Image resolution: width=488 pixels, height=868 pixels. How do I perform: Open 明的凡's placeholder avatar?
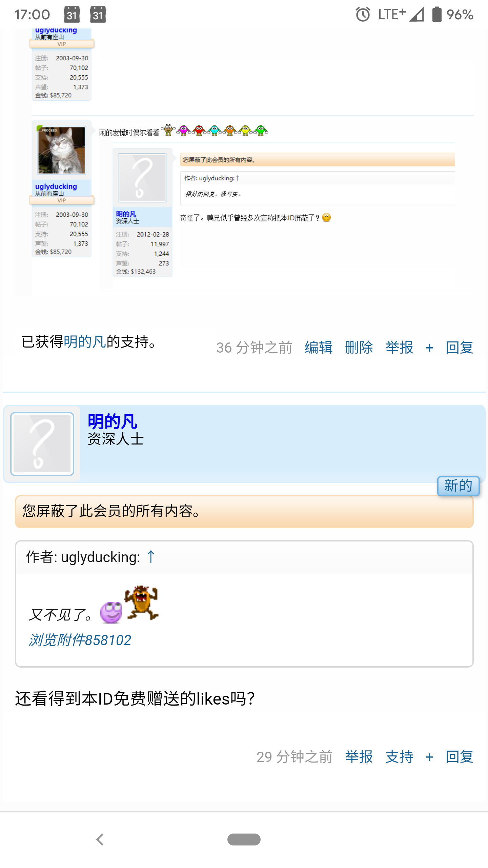[x=42, y=444]
